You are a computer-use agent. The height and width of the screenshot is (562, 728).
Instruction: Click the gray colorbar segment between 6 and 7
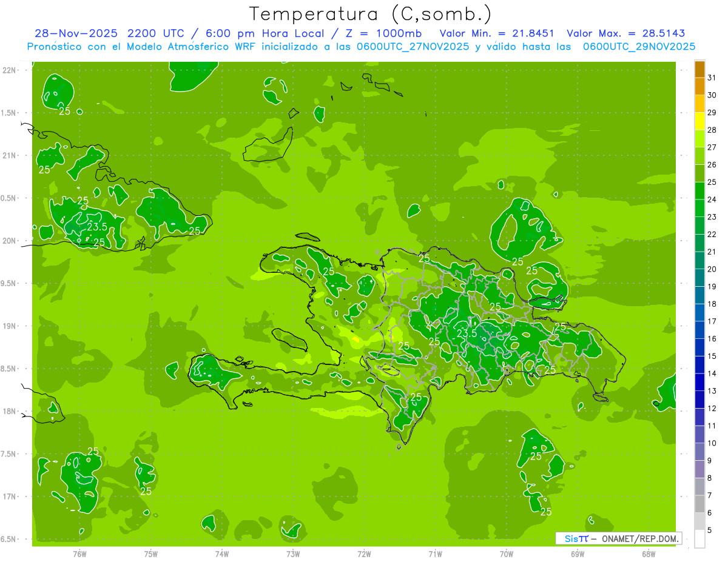pyautogui.click(x=699, y=504)
